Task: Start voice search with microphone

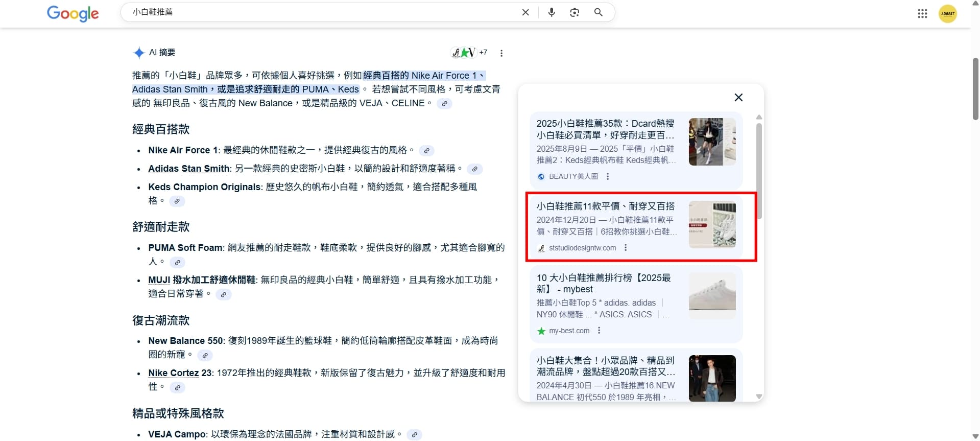Action: (x=551, y=12)
